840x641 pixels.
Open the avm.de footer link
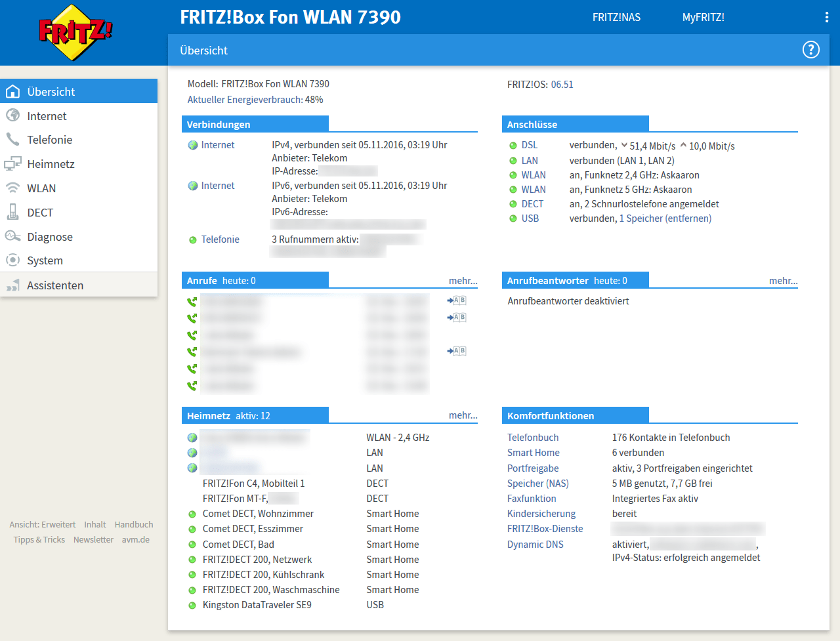tap(136, 540)
